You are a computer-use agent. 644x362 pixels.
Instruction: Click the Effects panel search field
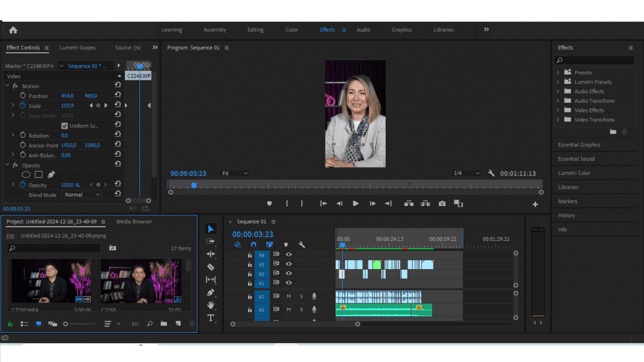click(x=594, y=60)
